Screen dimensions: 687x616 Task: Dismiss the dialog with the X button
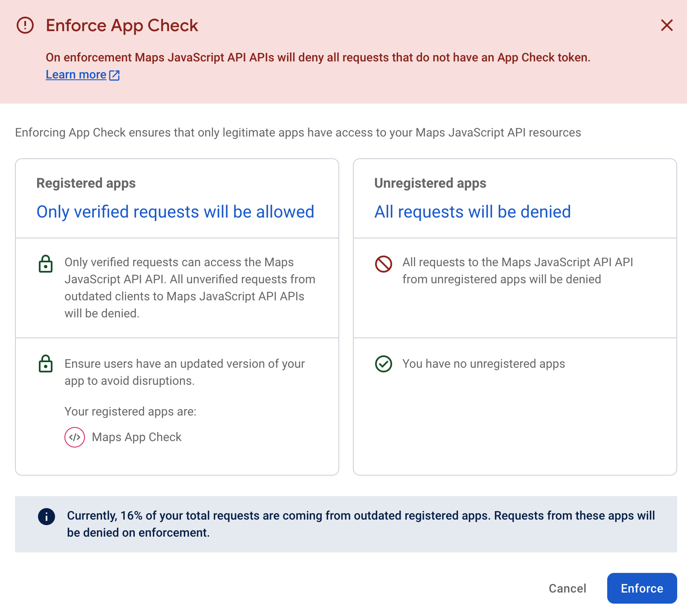point(667,26)
